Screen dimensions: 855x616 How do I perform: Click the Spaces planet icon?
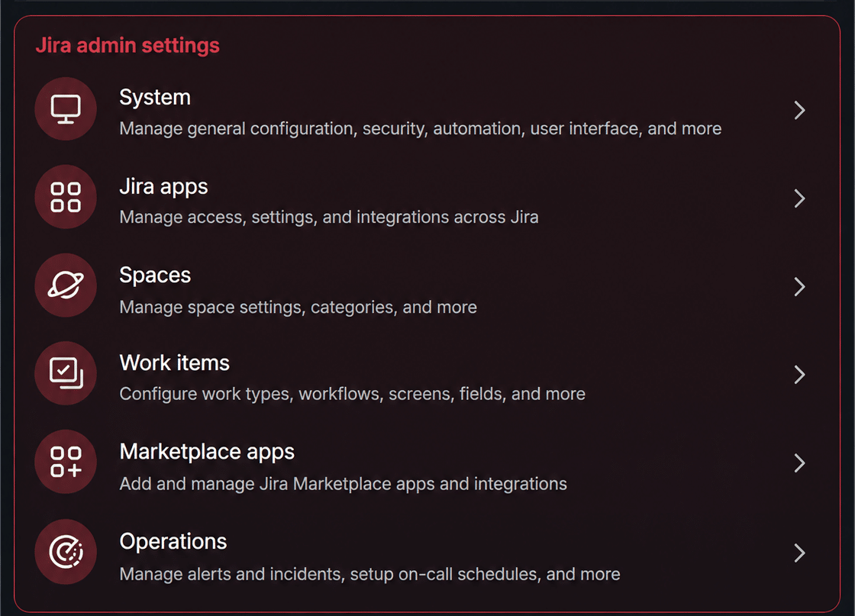point(66,285)
